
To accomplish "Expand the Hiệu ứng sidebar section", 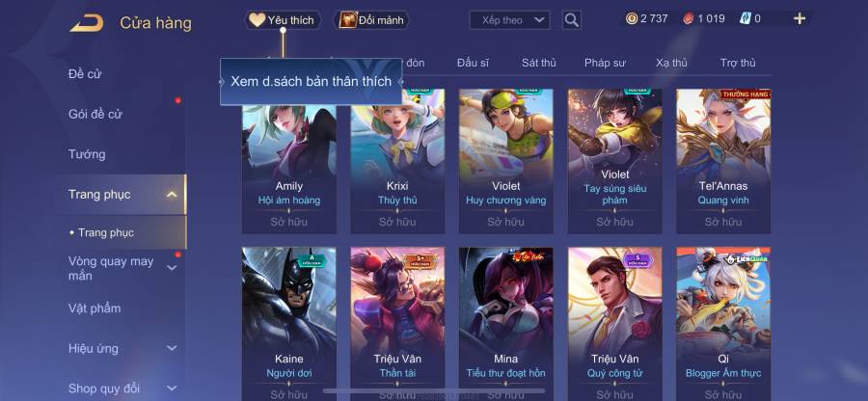I will [x=173, y=348].
